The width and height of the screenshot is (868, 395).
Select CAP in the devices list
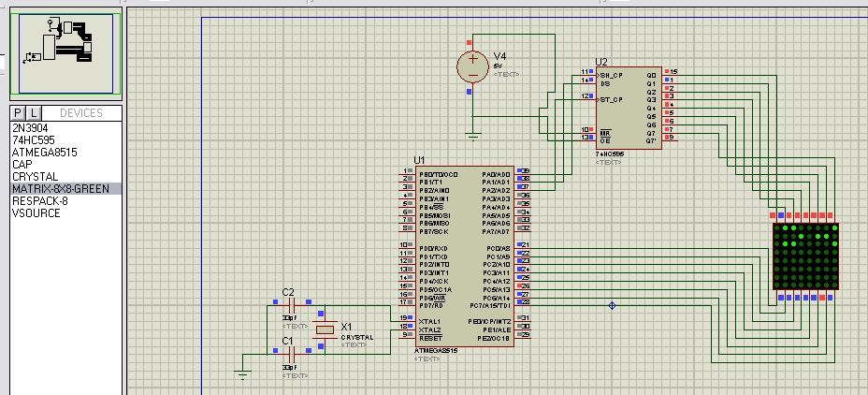22,164
